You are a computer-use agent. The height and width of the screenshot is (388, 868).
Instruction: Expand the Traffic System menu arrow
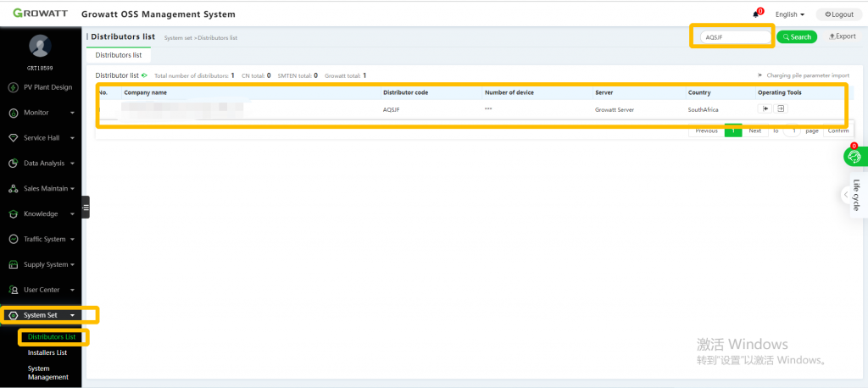click(x=72, y=239)
